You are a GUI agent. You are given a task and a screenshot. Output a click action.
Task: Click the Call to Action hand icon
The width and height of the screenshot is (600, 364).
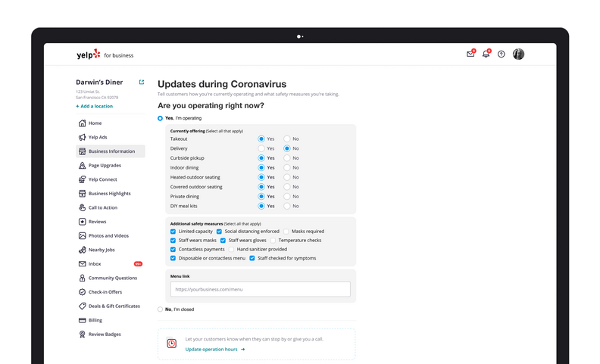tap(82, 207)
